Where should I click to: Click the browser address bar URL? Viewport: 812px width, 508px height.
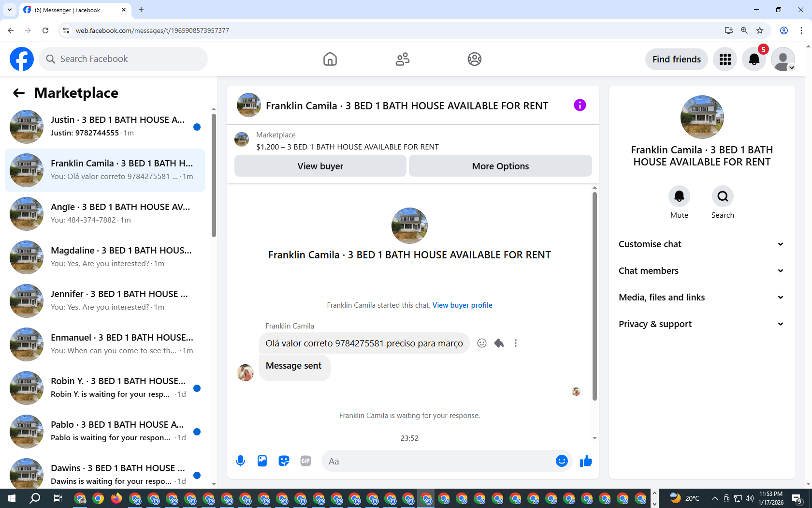[x=152, y=30]
